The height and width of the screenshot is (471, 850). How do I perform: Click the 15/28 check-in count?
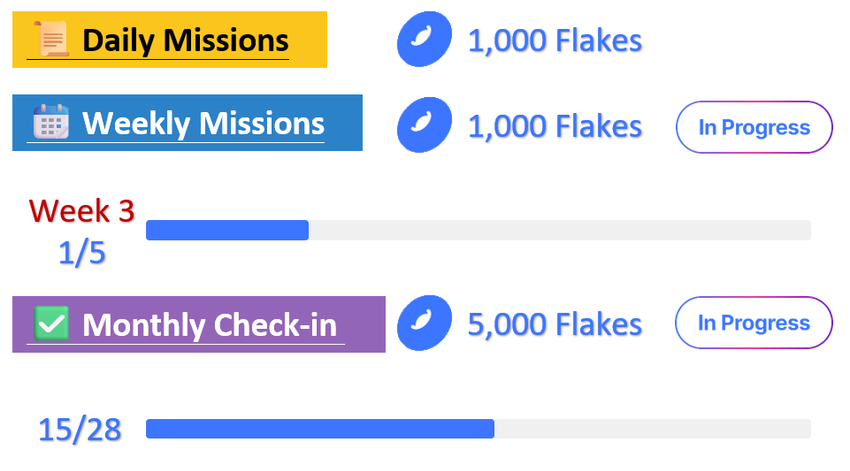click(x=80, y=430)
